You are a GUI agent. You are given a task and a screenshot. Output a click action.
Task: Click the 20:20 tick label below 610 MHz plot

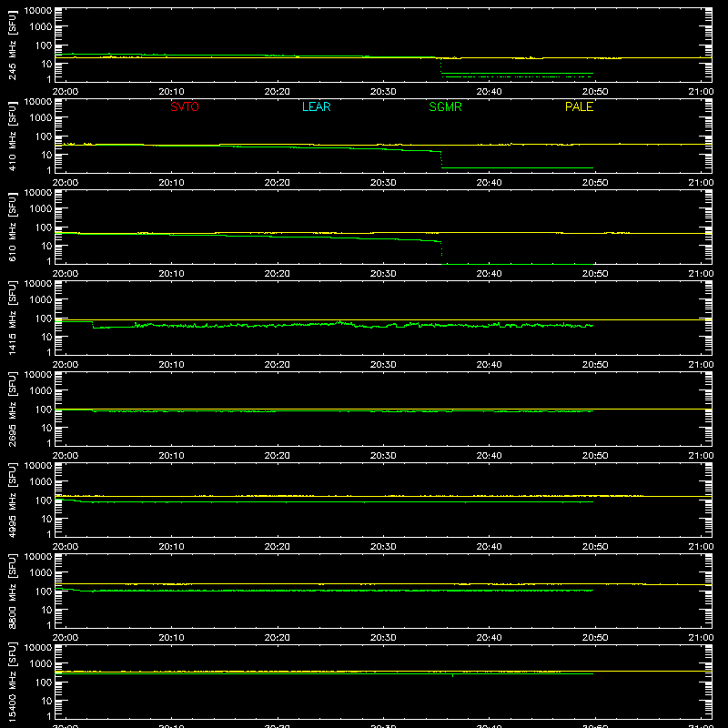[278, 274]
